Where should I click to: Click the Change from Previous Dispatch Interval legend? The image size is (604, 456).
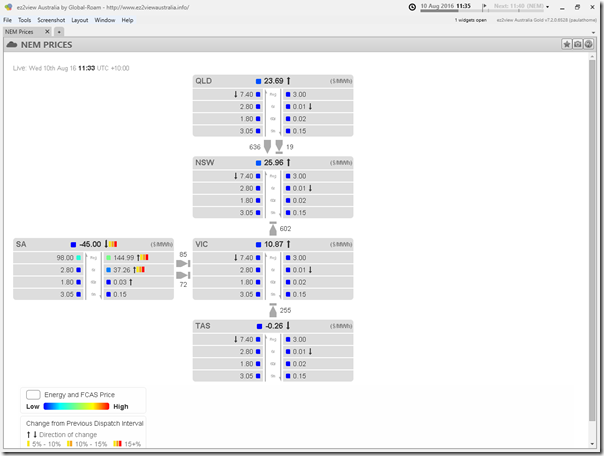coord(85,423)
